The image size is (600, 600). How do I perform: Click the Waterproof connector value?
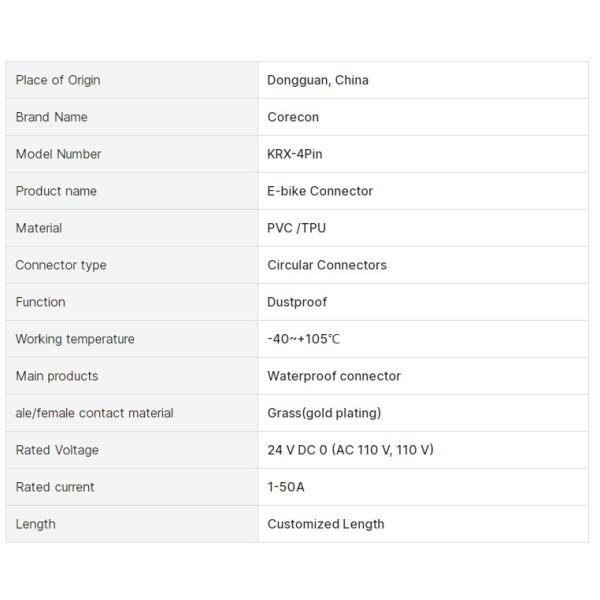click(334, 376)
